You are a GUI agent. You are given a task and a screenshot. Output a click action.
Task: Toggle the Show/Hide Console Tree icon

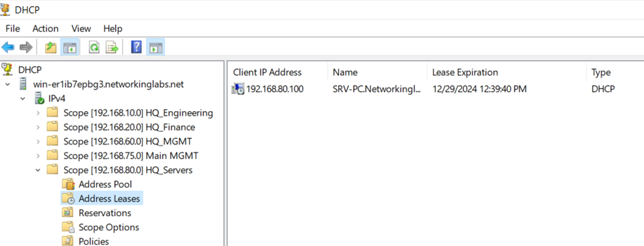coord(69,48)
